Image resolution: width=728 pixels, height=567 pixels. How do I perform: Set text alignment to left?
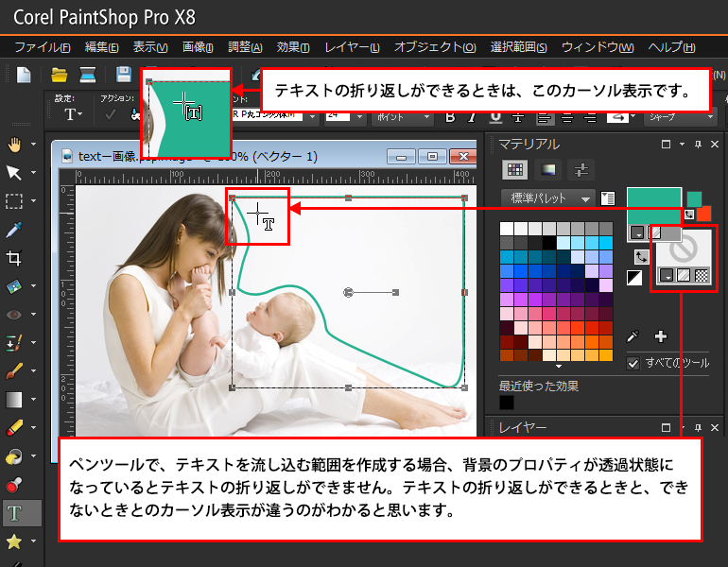[x=545, y=117]
